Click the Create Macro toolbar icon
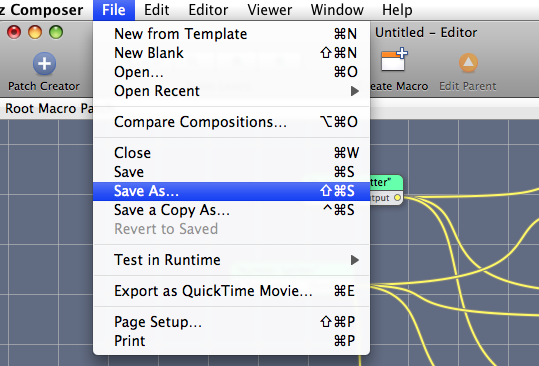Image resolution: width=539 pixels, height=366 pixels. click(394, 60)
